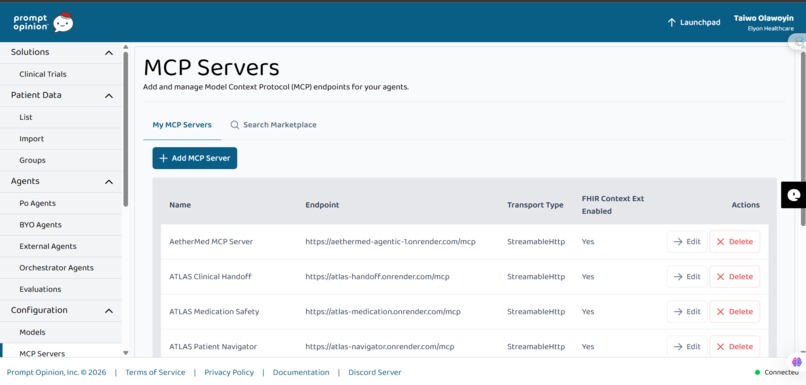The image size is (806, 385).
Task: Open Documentation link
Action: click(301, 372)
